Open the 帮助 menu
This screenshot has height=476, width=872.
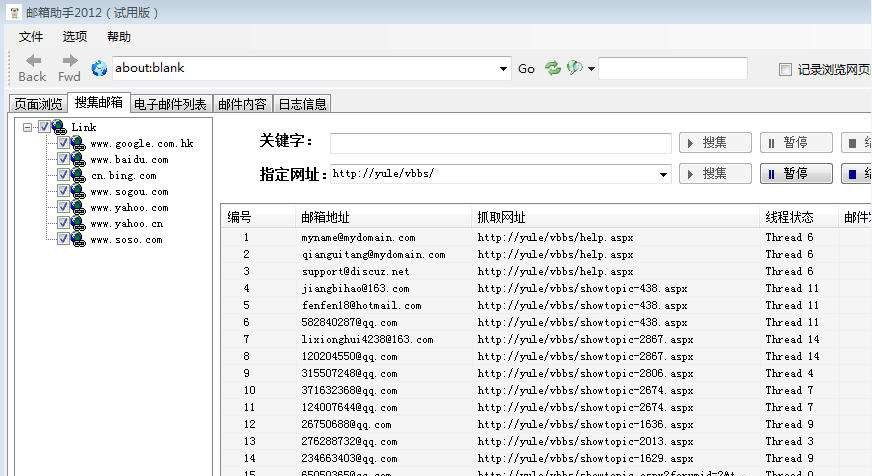point(118,37)
